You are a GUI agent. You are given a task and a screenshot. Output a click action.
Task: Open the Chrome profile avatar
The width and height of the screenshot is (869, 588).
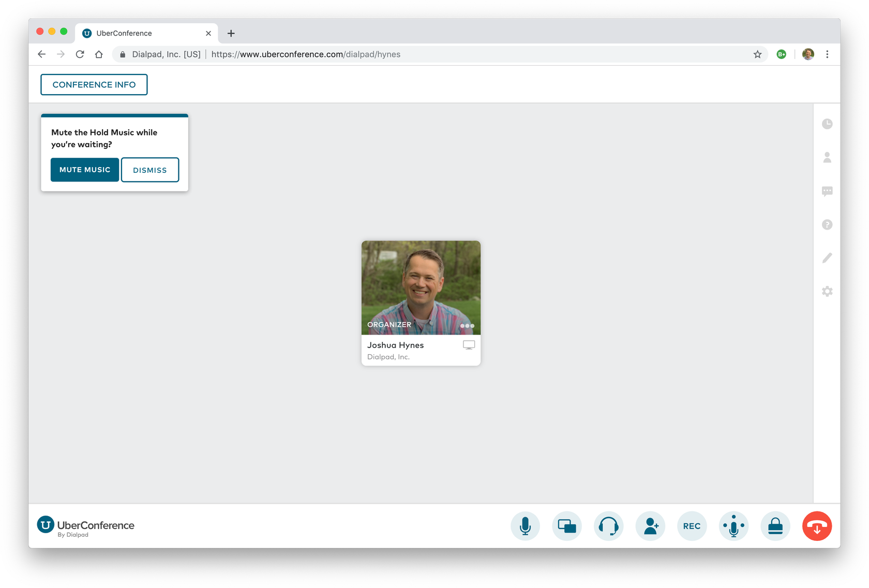(808, 54)
